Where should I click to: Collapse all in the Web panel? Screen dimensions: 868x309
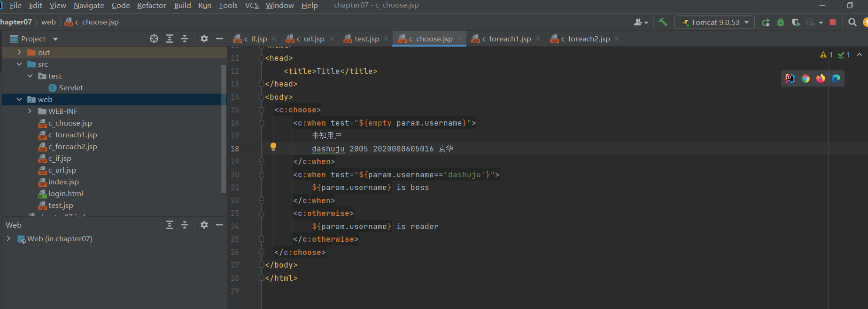point(185,225)
